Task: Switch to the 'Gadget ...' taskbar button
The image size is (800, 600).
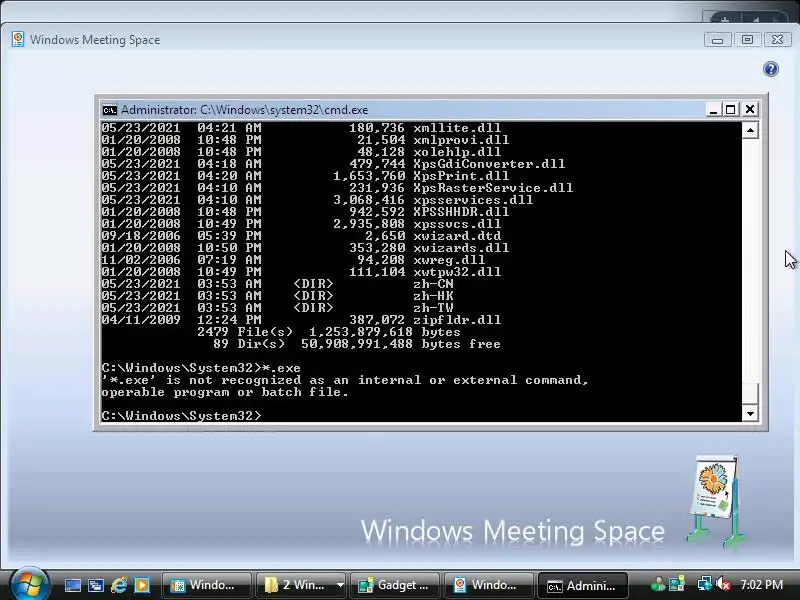Action: [394, 585]
